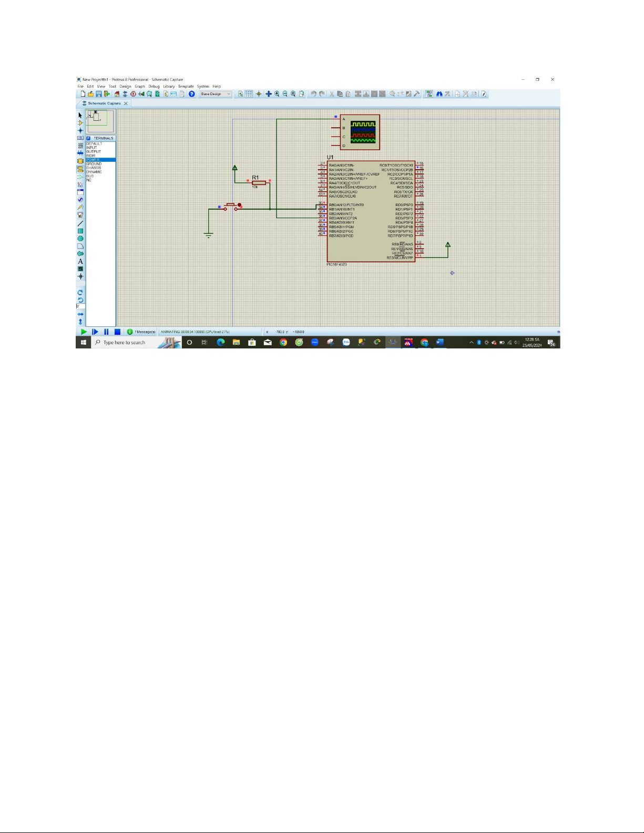The width and height of the screenshot is (644, 833).
Task: Open the Debug menu
Action: (x=154, y=87)
